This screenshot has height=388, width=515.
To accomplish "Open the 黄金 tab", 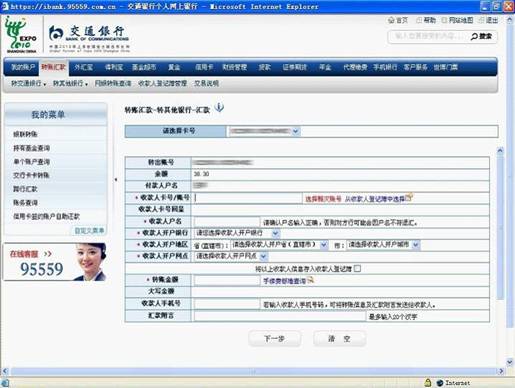I will click(x=174, y=67).
